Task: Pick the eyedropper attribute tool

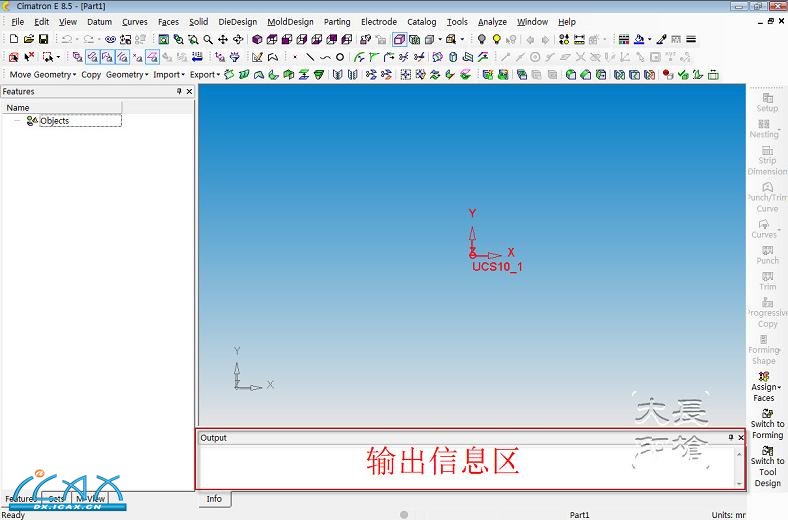Action: click(661, 39)
